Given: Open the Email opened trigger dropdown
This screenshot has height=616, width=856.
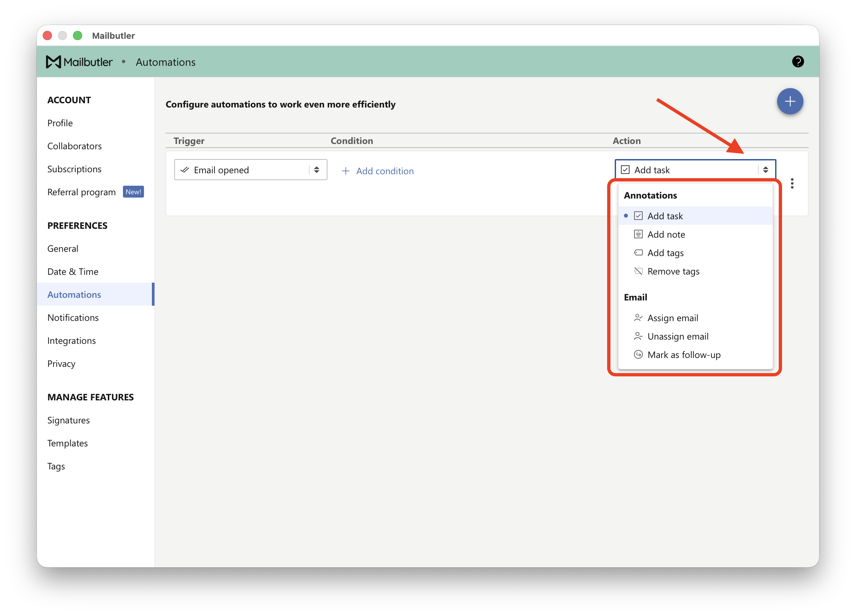Looking at the screenshot, I should [x=250, y=170].
